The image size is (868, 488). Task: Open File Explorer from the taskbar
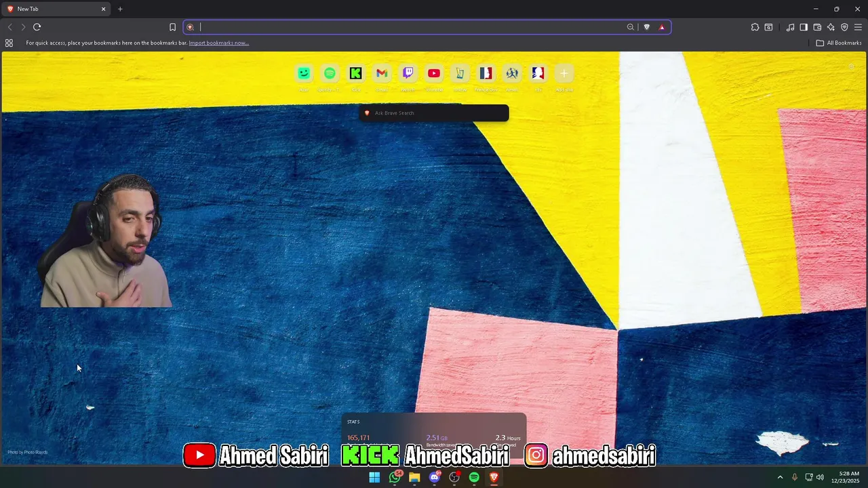[x=414, y=477]
